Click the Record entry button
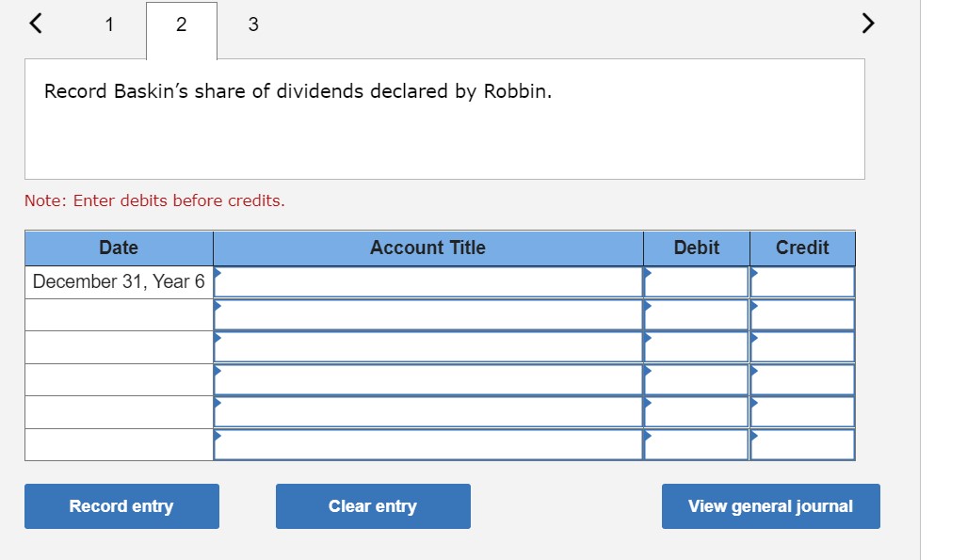 coord(121,506)
